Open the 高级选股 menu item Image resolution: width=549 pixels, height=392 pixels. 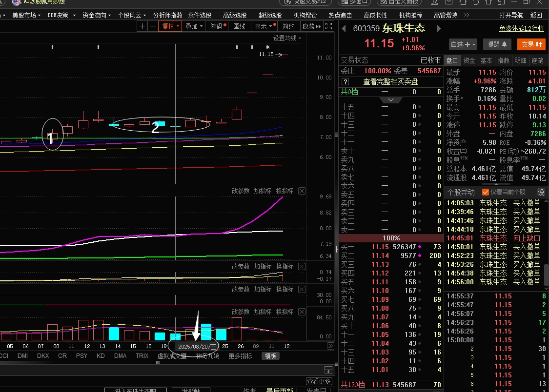235,16
